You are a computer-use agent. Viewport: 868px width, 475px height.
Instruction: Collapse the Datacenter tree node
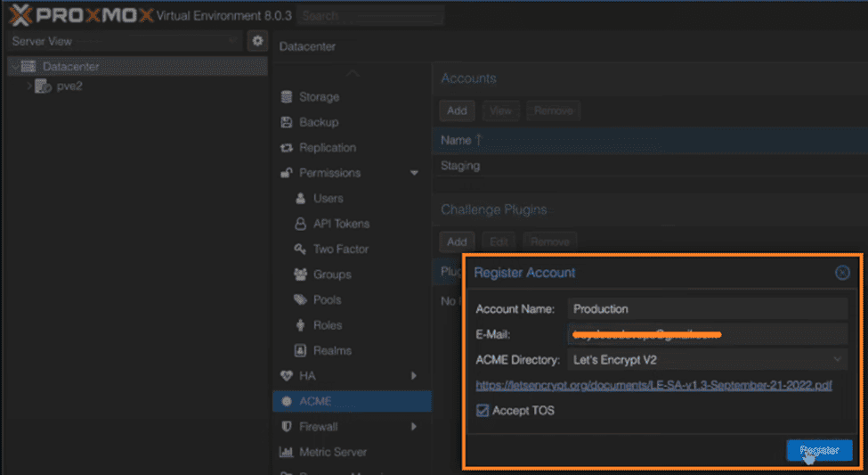point(15,67)
